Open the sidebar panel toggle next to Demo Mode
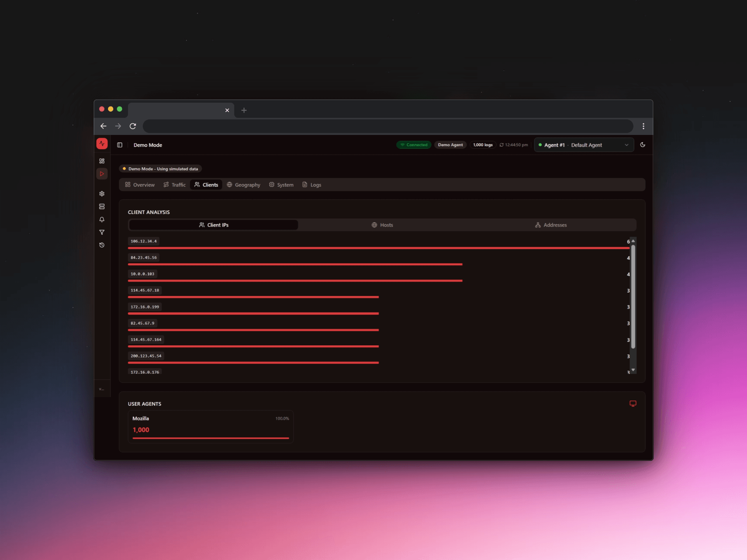The image size is (747, 560). tap(120, 145)
